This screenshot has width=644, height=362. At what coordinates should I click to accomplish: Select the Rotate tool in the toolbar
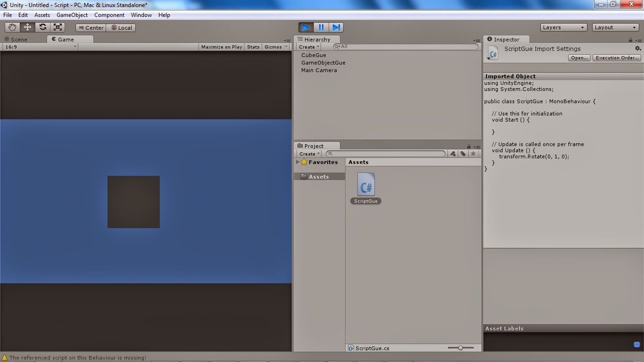(42, 27)
